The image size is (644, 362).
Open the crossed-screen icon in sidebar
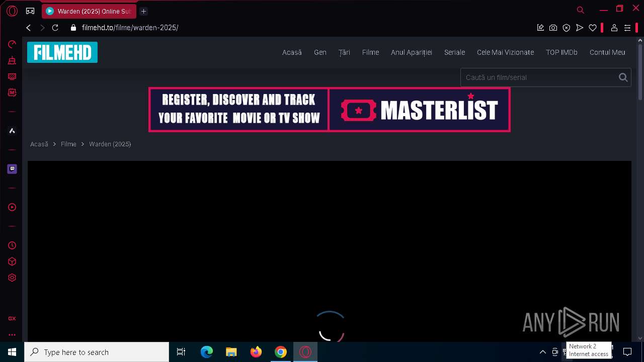pyautogui.click(x=12, y=76)
